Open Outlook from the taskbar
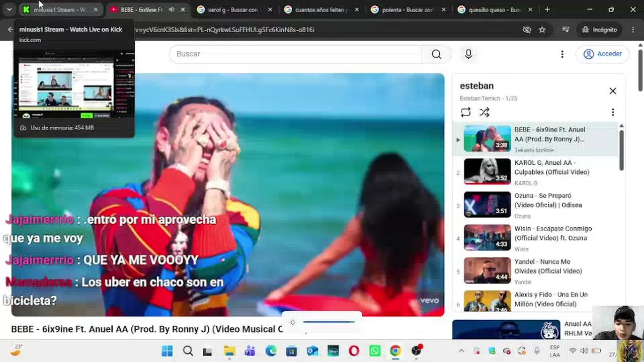This screenshot has height=362, width=644. (x=312, y=351)
